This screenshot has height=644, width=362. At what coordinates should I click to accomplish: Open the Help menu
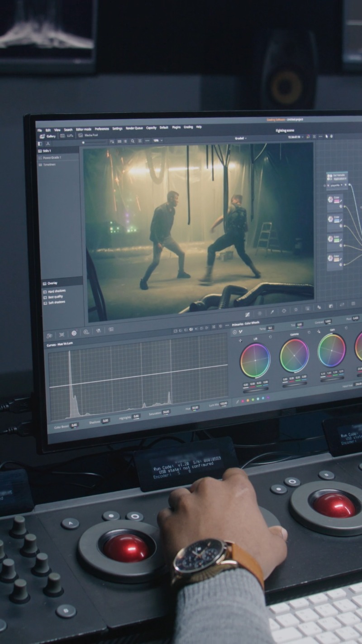click(199, 127)
